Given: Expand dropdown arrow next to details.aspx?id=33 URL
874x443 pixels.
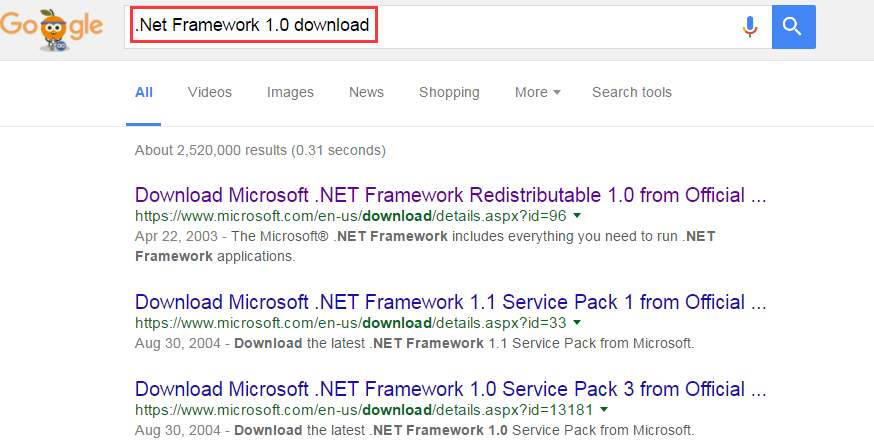Looking at the screenshot, I should (x=577, y=323).
